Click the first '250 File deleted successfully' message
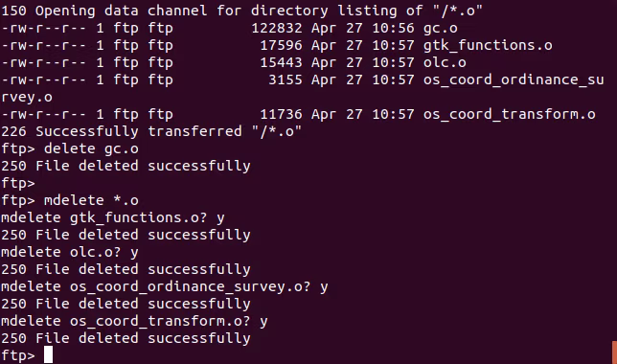617x364 pixels. pyautogui.click(x=126, y=166)
